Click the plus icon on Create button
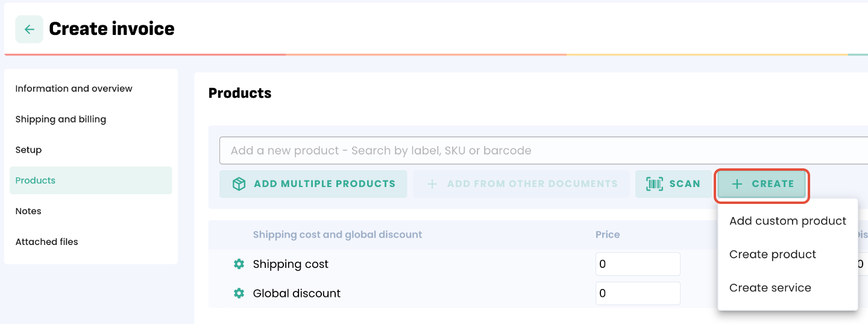The width and height of the screenshot is (868, 324). [737, 184]
